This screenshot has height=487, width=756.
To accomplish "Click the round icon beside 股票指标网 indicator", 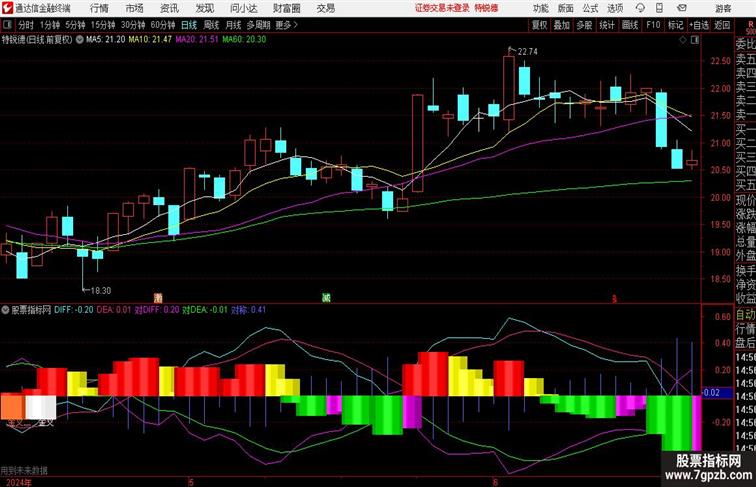I will click(5, 310).
